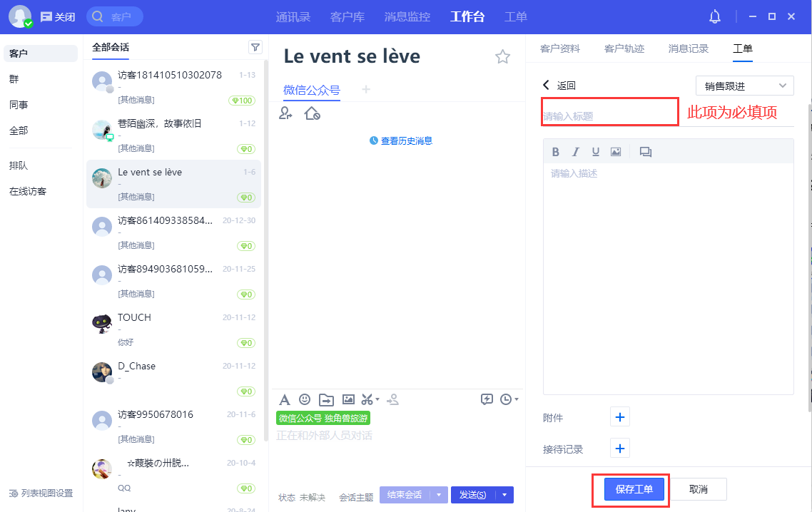Click the TOUCH contact avatar
The height and width of the screenshot is (512, 812).
(x=102, y=324)
